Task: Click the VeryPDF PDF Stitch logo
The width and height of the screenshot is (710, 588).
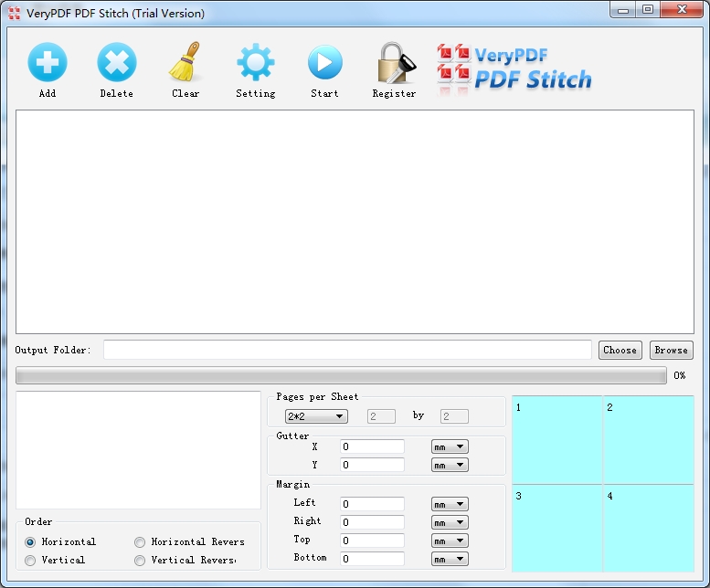Action: [514, 69]
